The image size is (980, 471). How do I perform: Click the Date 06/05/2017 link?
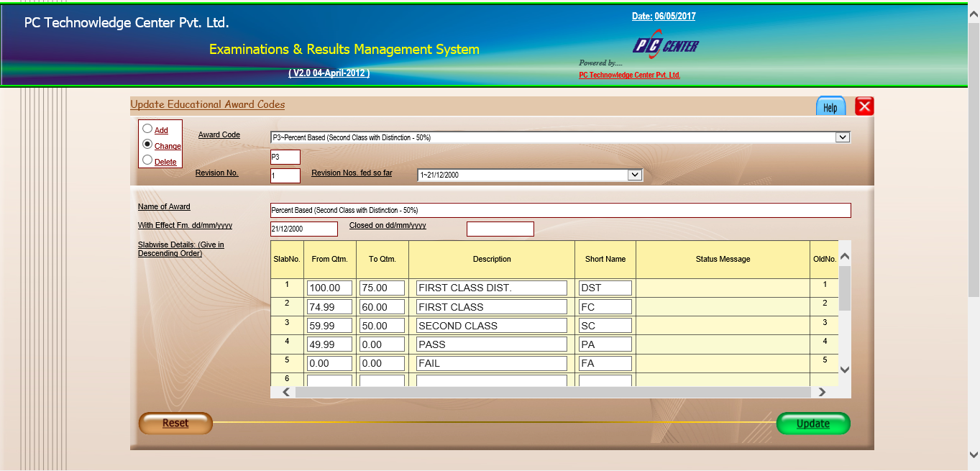pyautogui.click(x=663, y=17)
